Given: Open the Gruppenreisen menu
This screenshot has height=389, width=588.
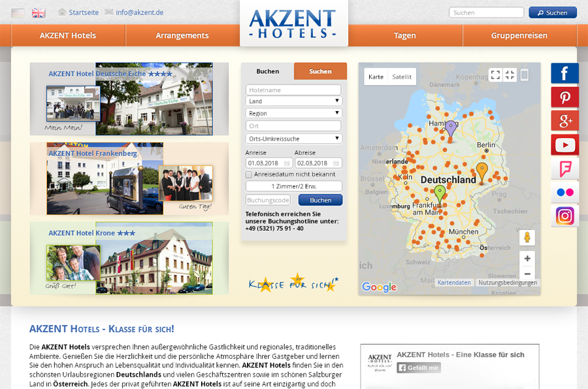Looking at the screenshot, I should coord(519,36).
